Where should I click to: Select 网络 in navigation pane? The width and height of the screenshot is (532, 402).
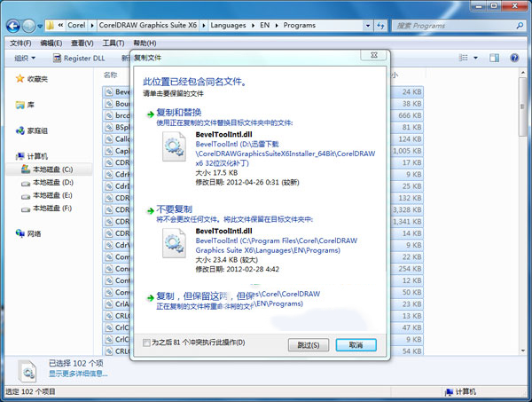tap(28, 233)
